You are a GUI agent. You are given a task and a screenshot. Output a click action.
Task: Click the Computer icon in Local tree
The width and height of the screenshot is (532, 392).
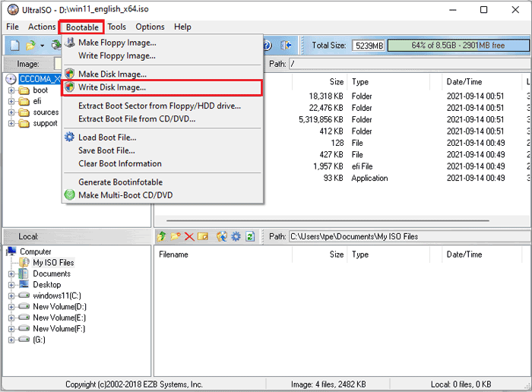pyautogui.click(x=11, y=251)
